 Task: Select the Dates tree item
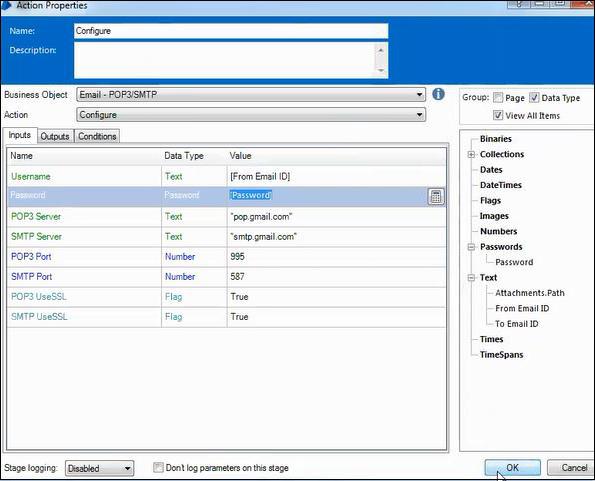pos(491,170)
